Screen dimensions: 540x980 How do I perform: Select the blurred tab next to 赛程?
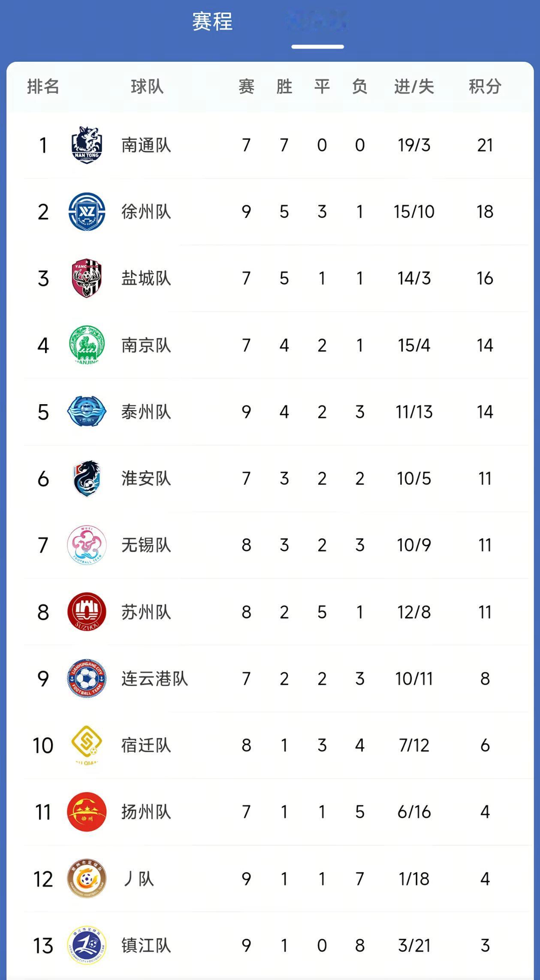(317, 21)
